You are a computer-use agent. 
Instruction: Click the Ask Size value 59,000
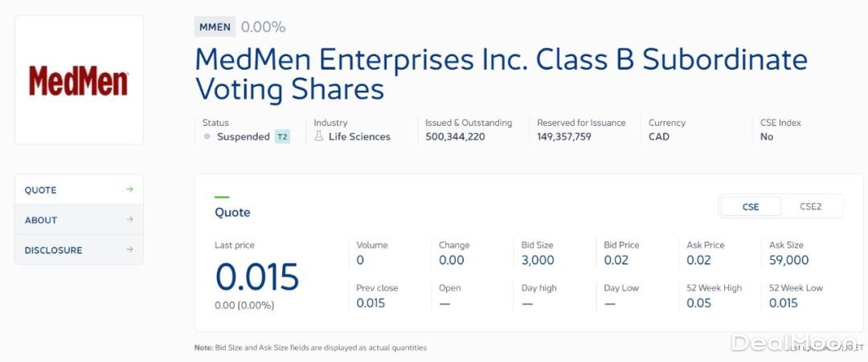tap(788, 260)
